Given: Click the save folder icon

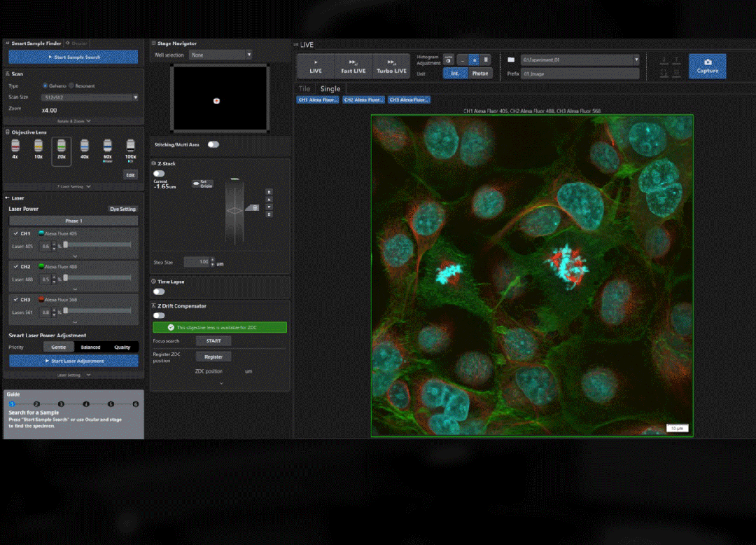Looking at the screenshot, I should click(511, 60).
